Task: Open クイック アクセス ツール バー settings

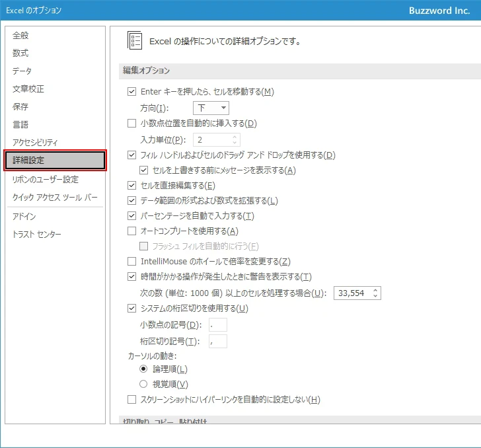Action: click(55, 197)
